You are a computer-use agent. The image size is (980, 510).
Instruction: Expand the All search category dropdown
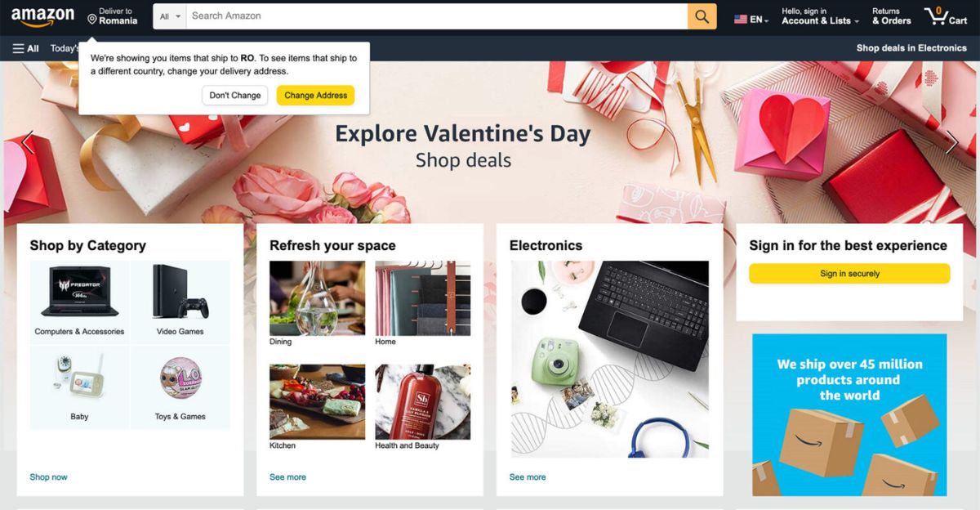170,16
